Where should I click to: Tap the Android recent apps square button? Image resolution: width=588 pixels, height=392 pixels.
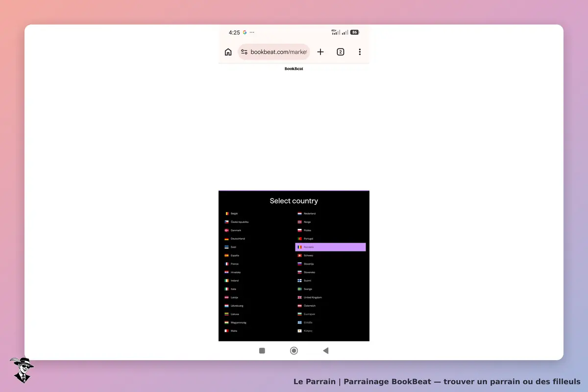(x=262, y=350)
